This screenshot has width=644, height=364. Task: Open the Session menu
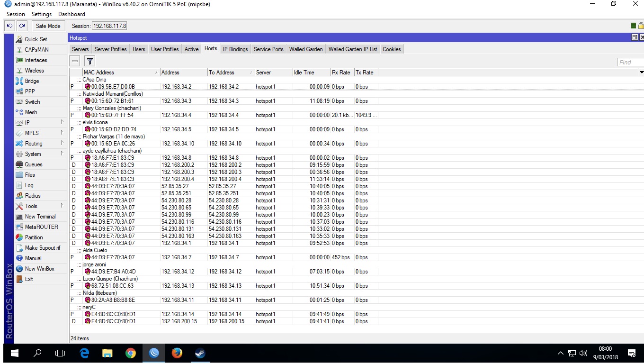(16, 14)
